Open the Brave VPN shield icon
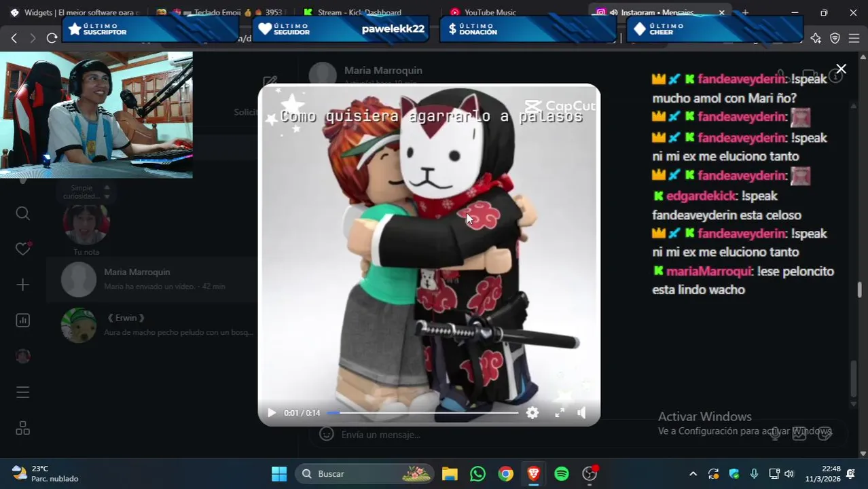 tap(835, 38)
